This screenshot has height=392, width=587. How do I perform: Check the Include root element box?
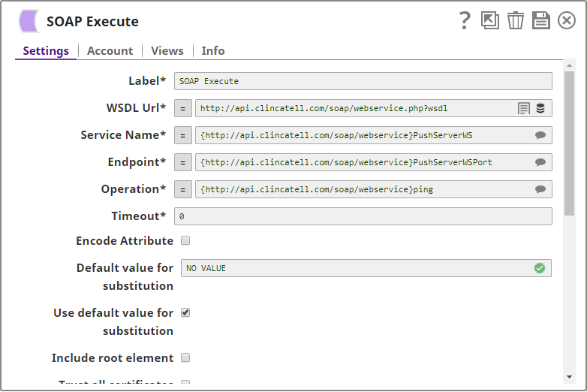[x=185, y=357]
